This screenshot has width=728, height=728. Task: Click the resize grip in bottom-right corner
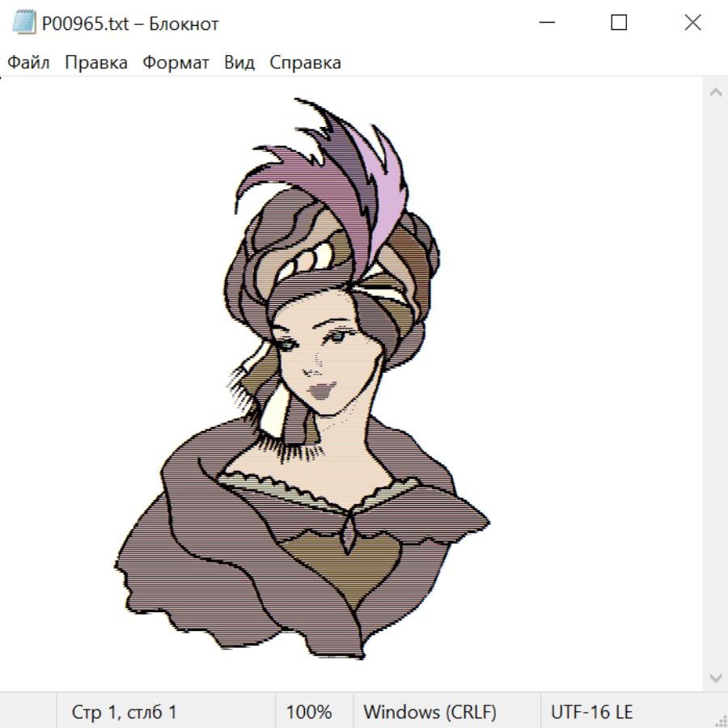coord(720,720)
